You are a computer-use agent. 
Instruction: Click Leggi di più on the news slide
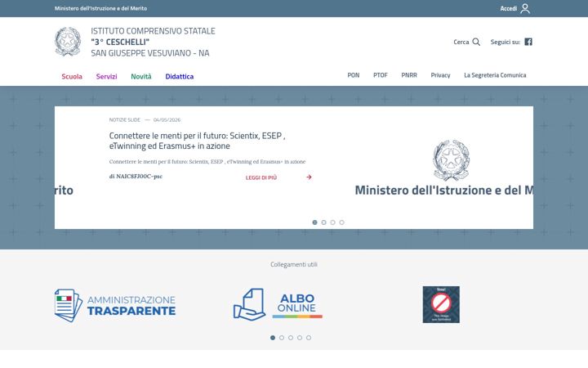coord(261,177)
